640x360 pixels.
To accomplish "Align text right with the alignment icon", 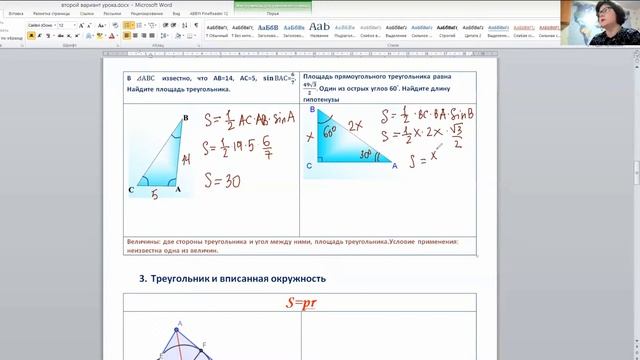I will pos(144,36).
